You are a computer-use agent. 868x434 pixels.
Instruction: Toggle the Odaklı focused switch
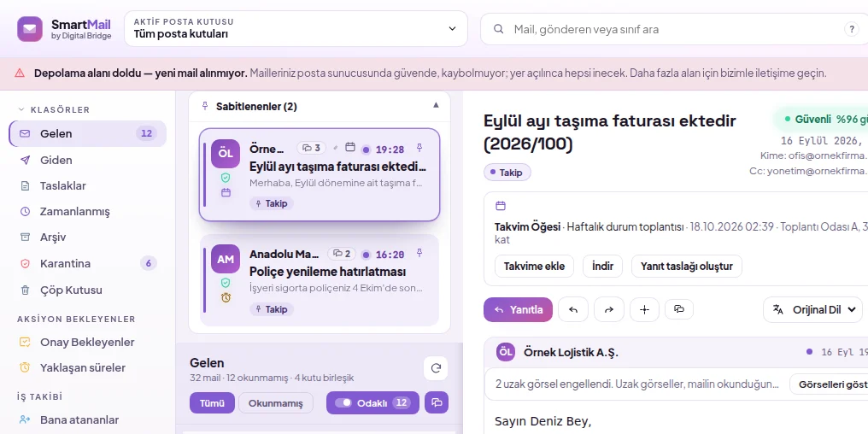pos(372,403)
